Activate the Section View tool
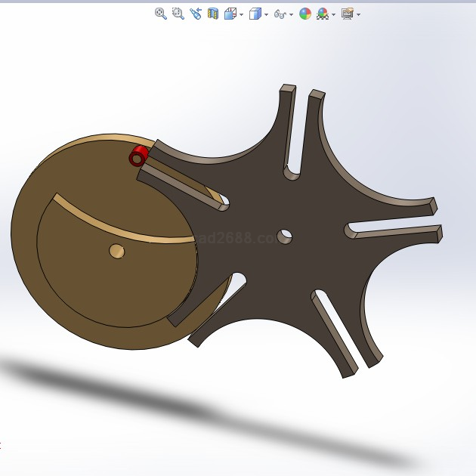The height and width of the screenshot is (476, 476). point(213,13)
